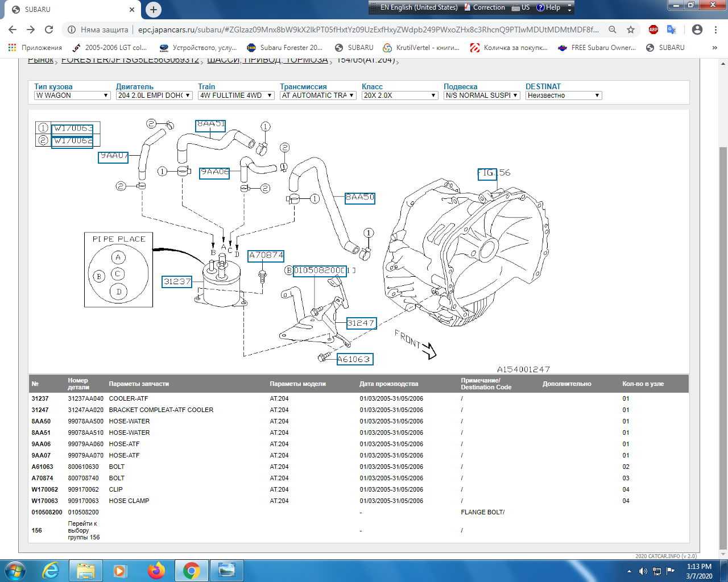Reload the current page

(49, 30)
